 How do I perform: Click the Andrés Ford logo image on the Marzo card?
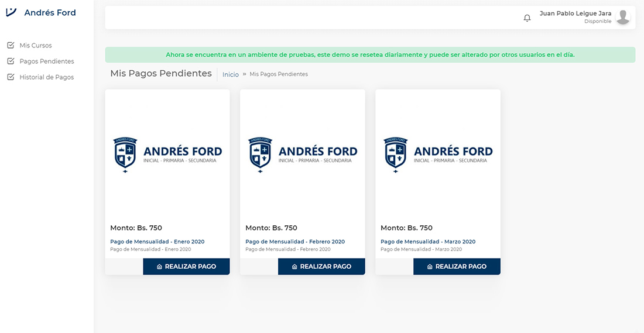click(x=438, y=155)
